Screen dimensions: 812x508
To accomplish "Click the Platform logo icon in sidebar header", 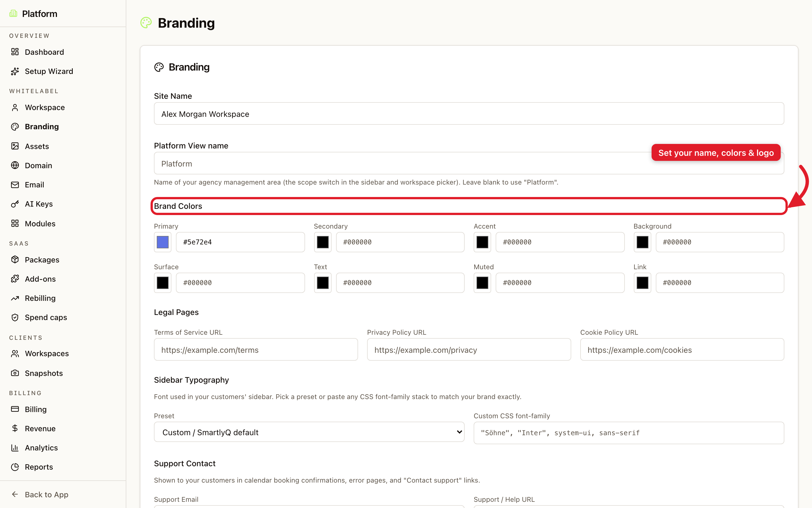I will coord(14,14).
